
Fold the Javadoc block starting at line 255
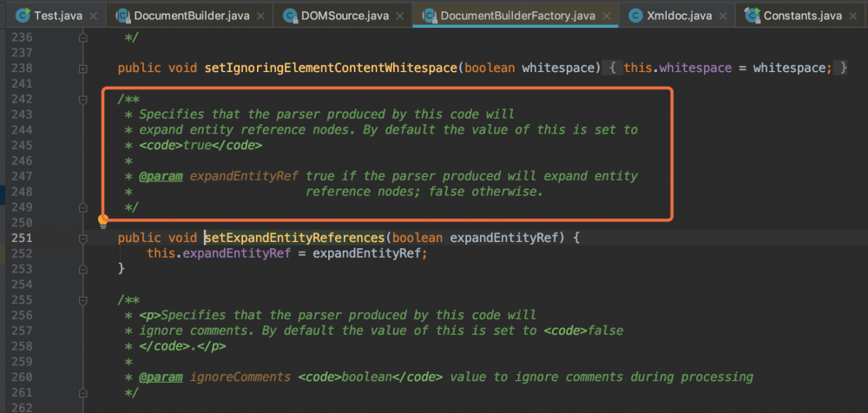coord(82,299)
